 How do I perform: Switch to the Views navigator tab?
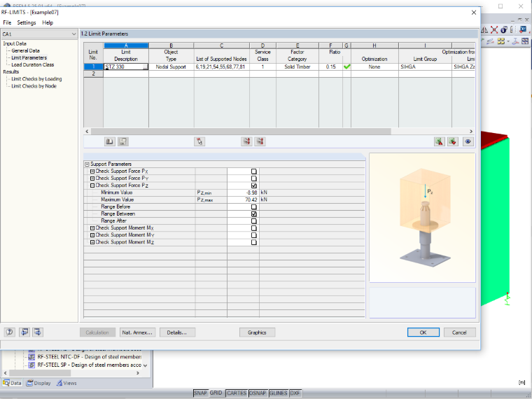pos(66,383)
